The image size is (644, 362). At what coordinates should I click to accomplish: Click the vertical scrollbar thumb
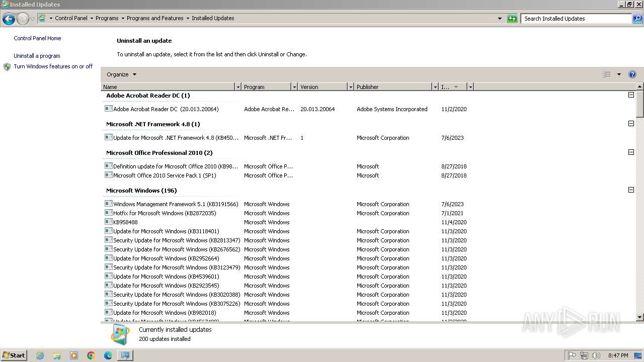coord(640,104)
